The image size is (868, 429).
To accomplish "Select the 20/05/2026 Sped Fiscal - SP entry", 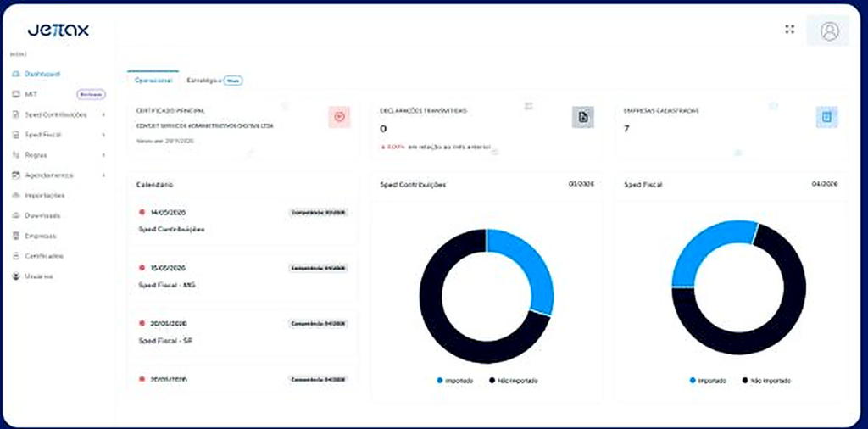I will [242, 331].
